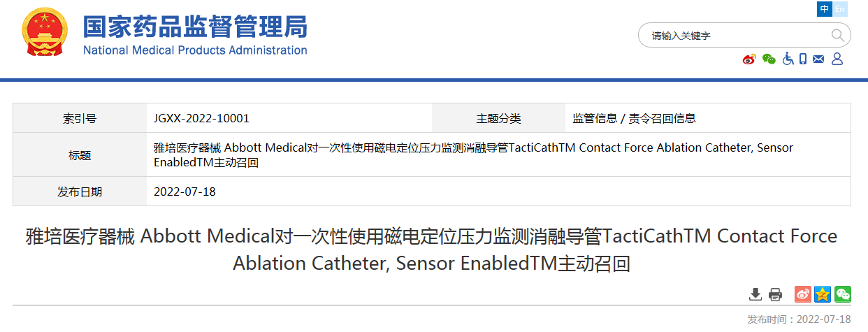Share to QQ Zone star icon
The image size is (868, 332).
[823, 294]
